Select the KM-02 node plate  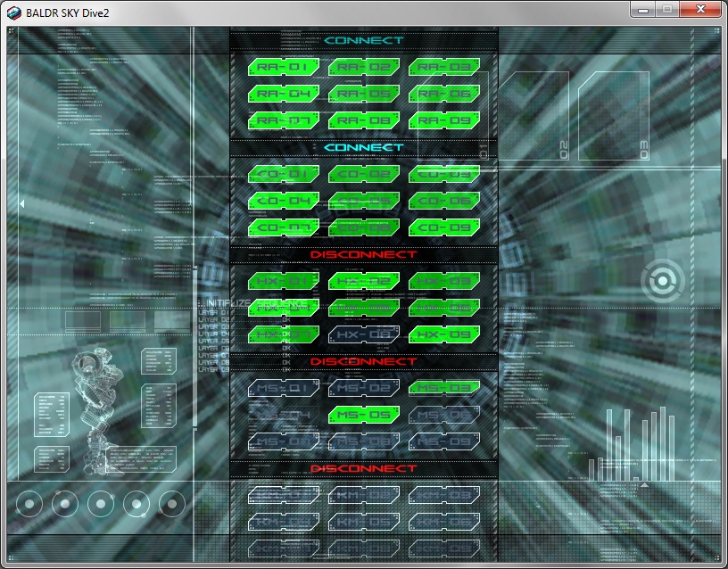364,495
